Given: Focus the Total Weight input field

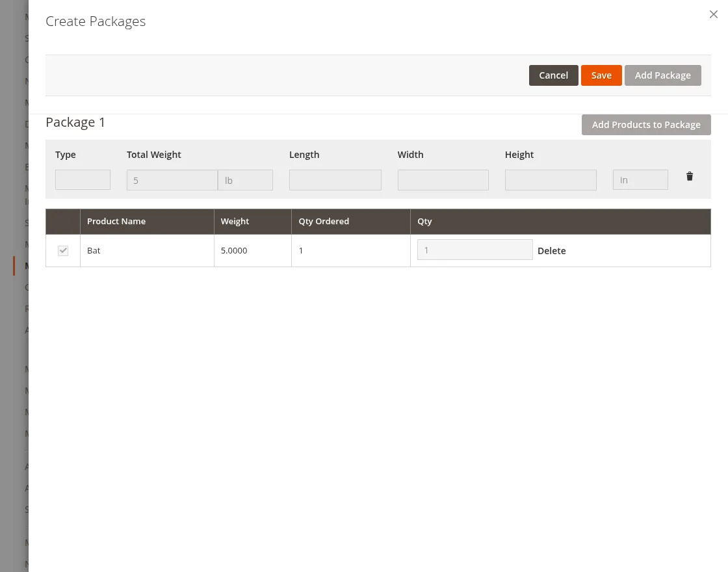Looking at the screenshot, I should pyautogui.click(x=172, y=180).
